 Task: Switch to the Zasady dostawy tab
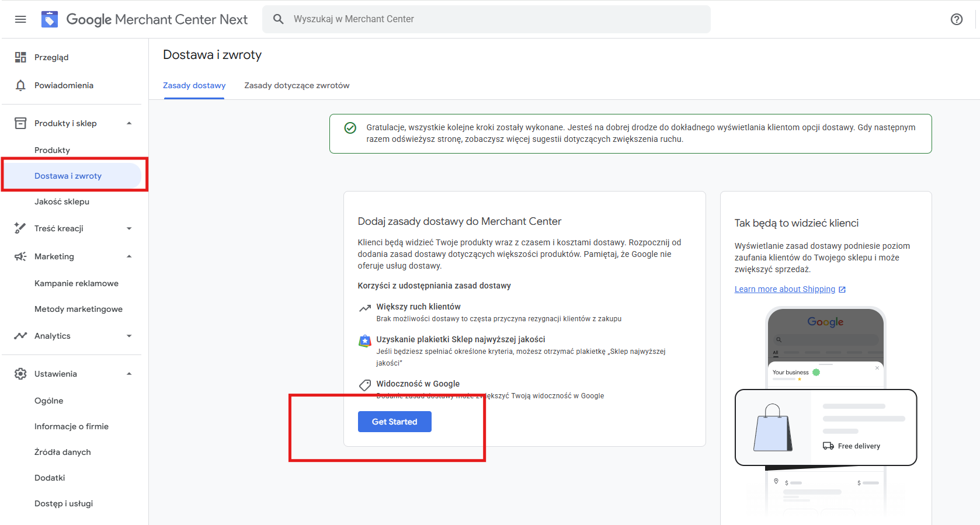194,85
